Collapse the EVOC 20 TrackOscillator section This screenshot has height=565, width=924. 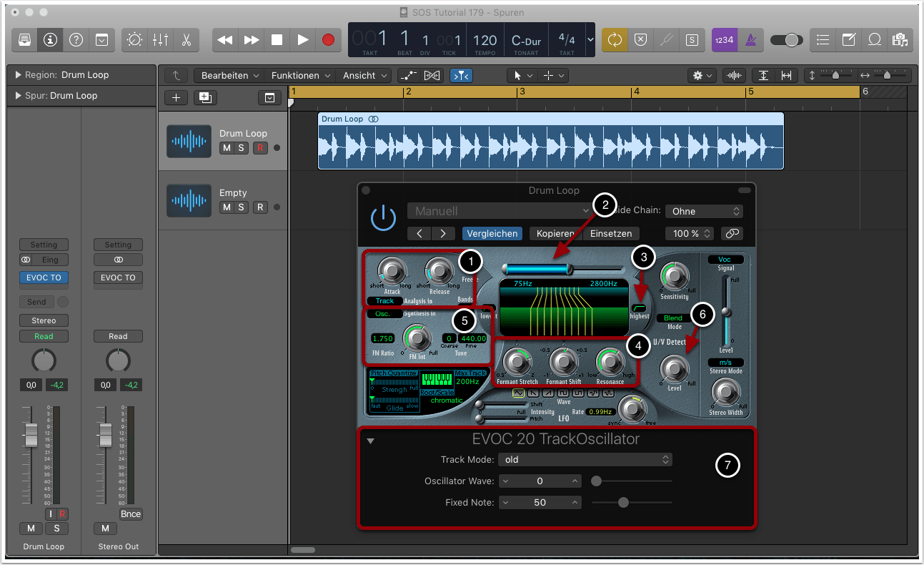point(370,441)
